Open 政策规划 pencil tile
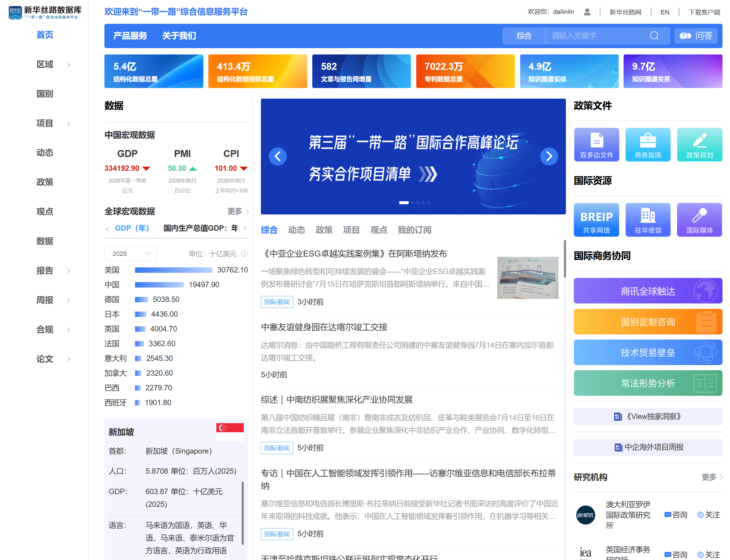This screenshot has width=730, height=560. point(699,145)
